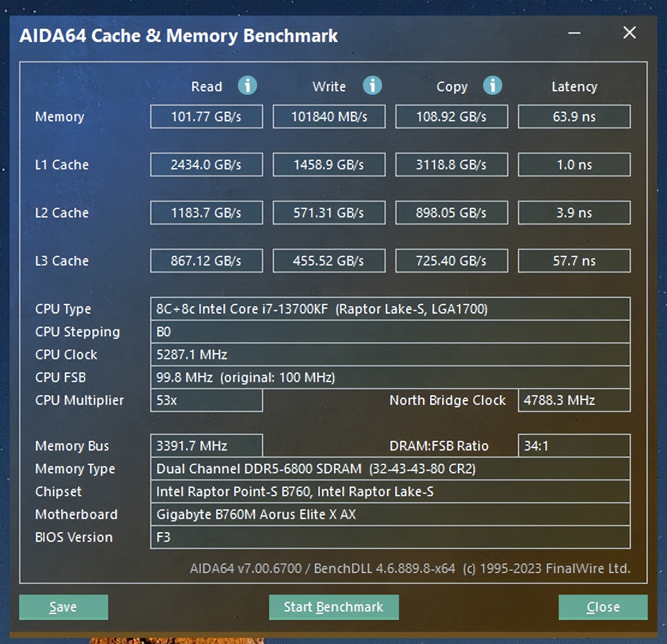Select L3 Cache Copy value 725.40 GB/s
This screenshot has height=644, width=667.
tap(452, 261)
